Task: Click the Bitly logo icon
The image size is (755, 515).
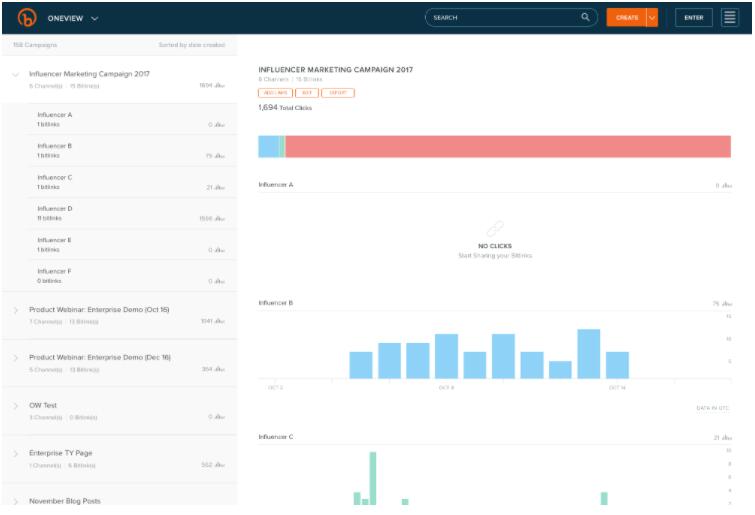Action: [21, 17]
